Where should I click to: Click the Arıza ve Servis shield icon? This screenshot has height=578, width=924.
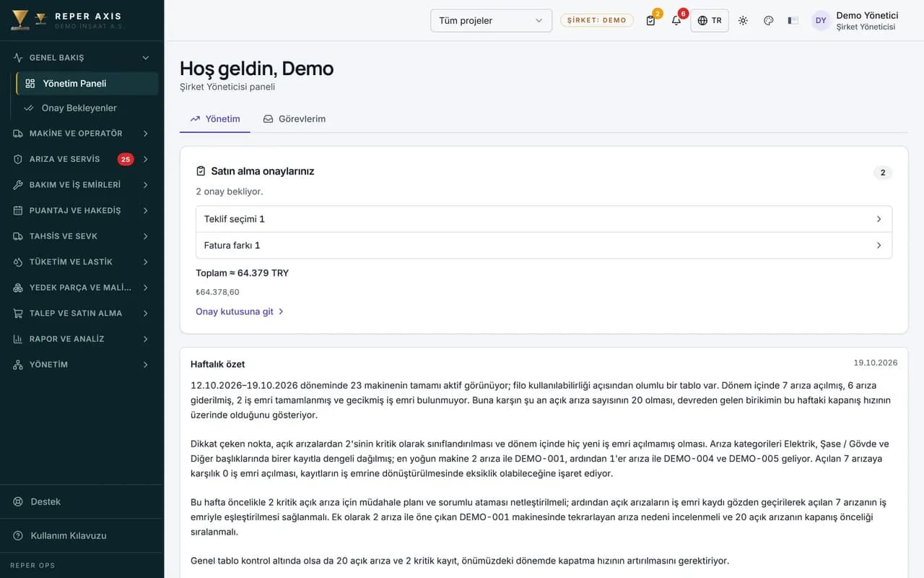point(18,159)
